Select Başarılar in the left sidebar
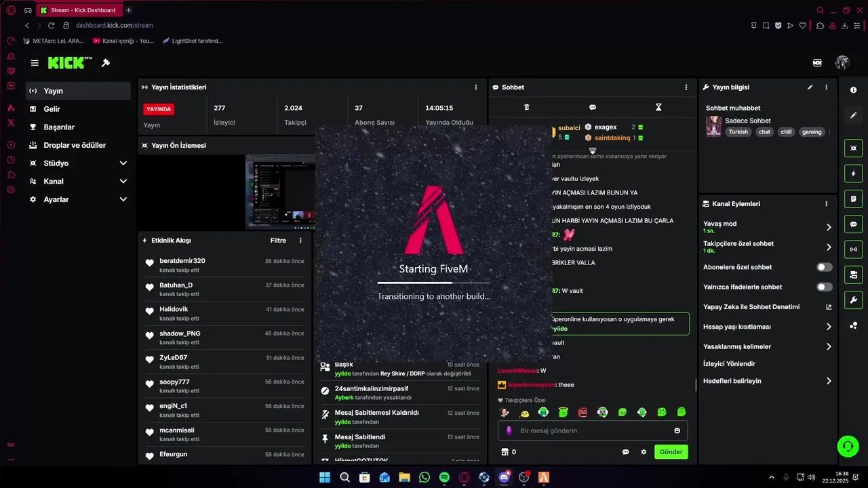868x488 pixels. click(78, 127)
